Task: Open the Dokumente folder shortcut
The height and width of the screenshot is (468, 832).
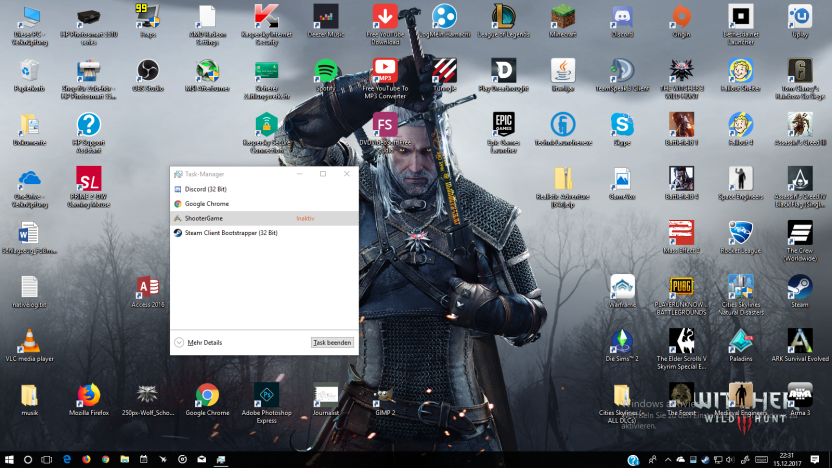Action: point(29,125)
